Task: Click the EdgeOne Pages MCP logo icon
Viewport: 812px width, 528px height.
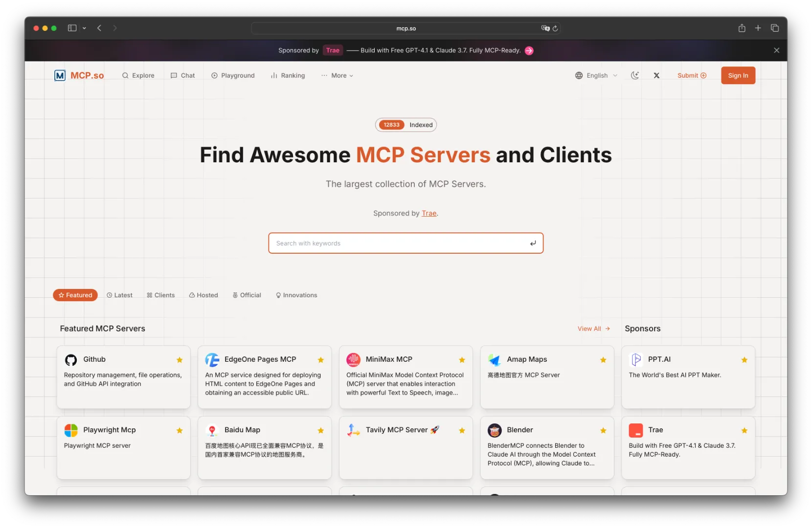Action: [x=212, y=360]
